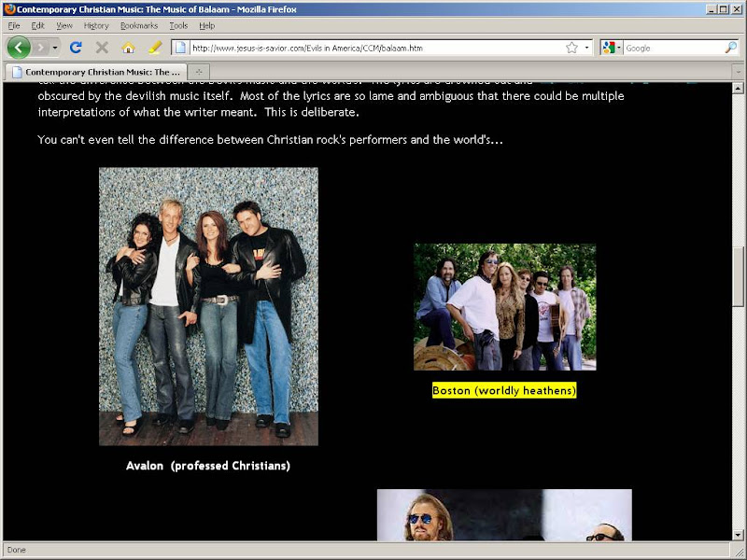Open the Tools menu
747x560 pixels.
(x=178, y=26)
